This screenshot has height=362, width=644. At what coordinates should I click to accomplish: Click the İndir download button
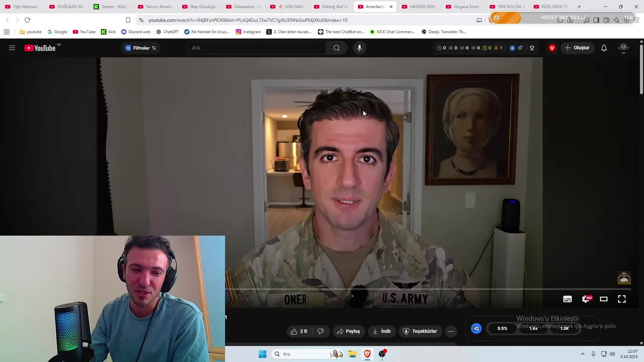click(382, 331)
